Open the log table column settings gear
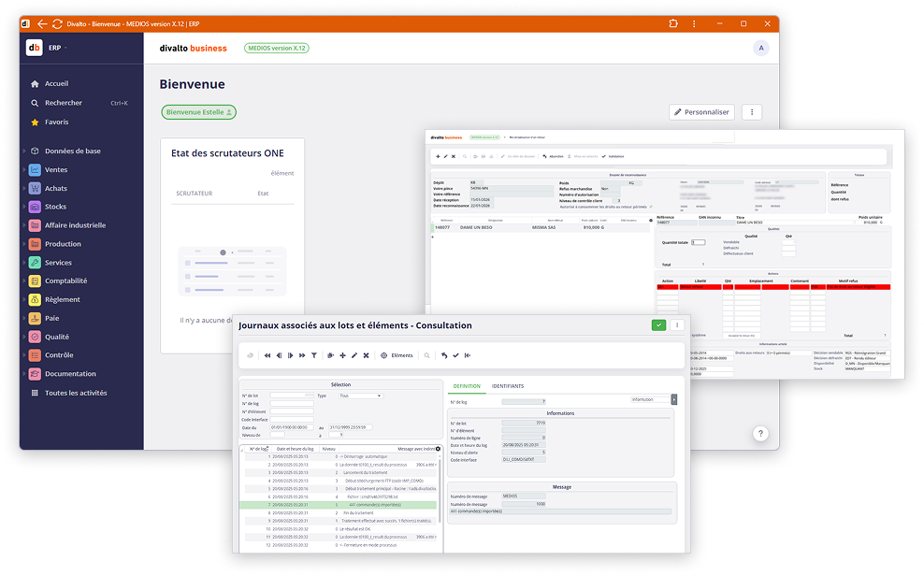The image size is (924, 576). 438,449
